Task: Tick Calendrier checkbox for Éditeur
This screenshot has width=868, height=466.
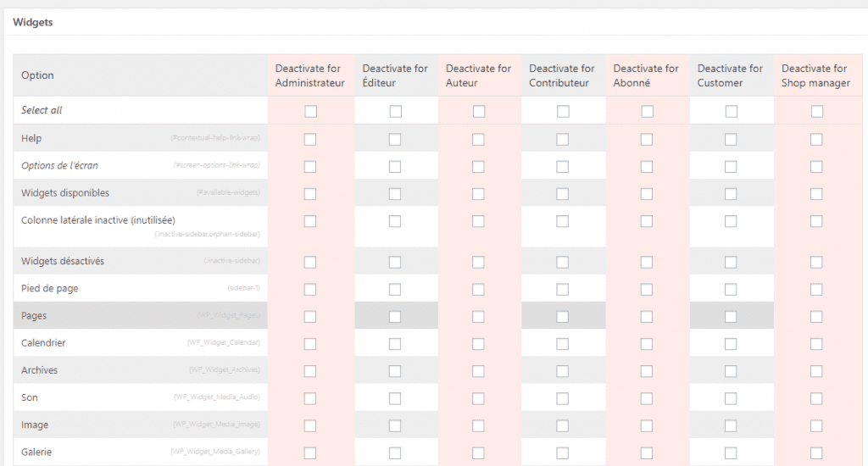Action: coord(395,343)
